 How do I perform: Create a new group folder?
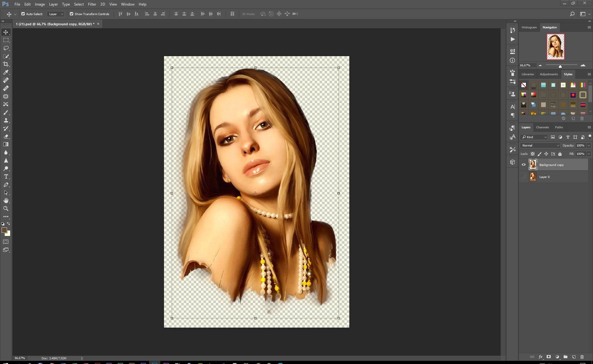(566, 357)
